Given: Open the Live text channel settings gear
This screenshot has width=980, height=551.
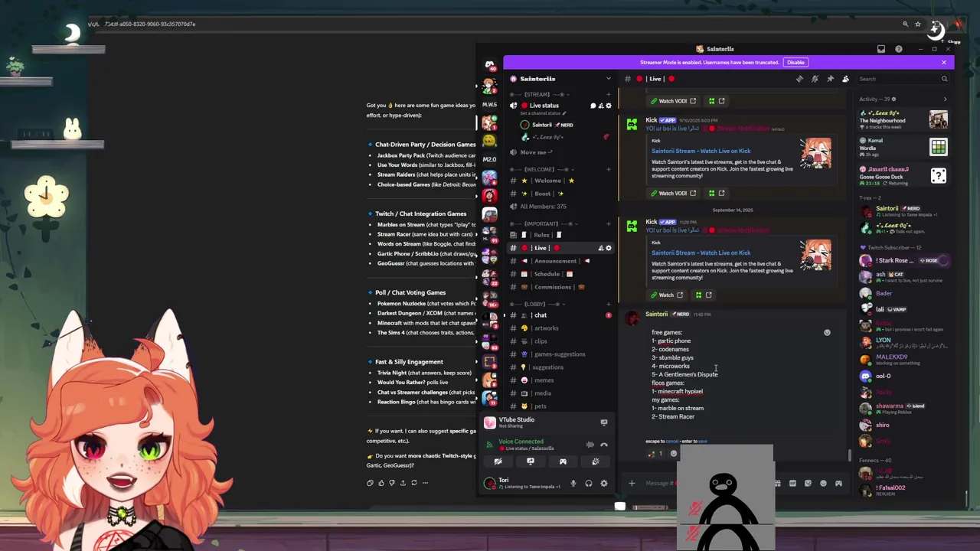Looking at the screenshot, I should point(609,248).
